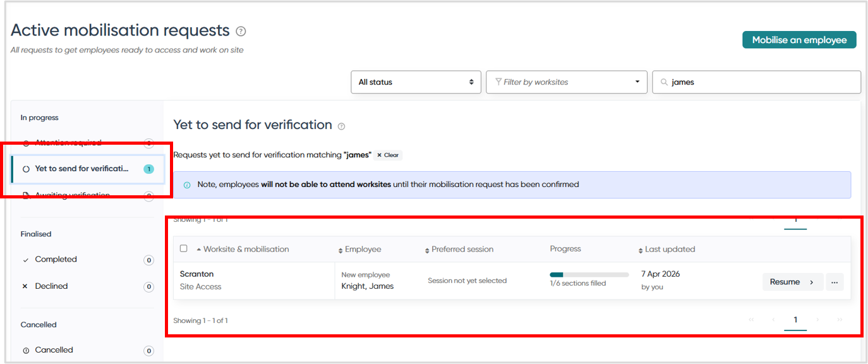Open the Declined requests list
The image size is (868, 364).
88,286
